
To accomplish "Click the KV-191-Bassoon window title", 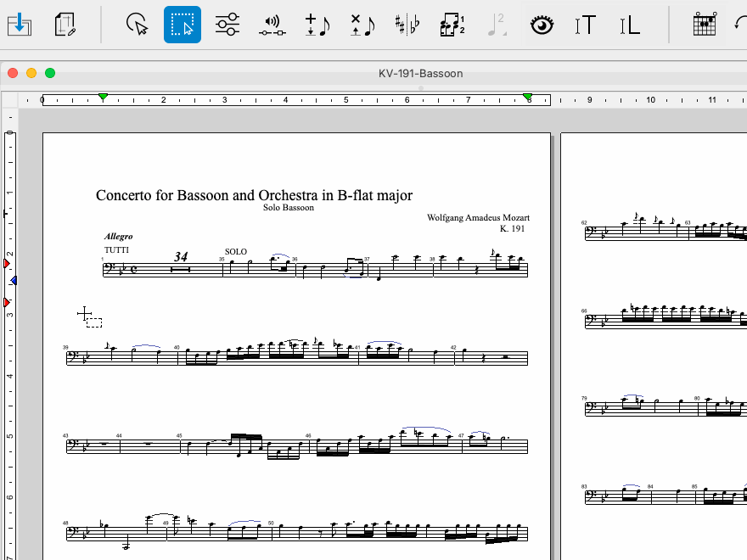I will coord(421,73).
